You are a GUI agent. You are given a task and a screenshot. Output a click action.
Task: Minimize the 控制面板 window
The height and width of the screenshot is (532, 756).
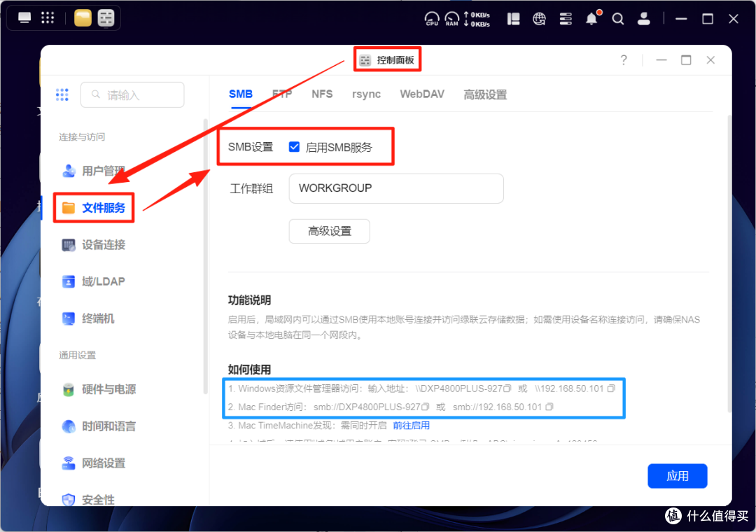(661, 59)
